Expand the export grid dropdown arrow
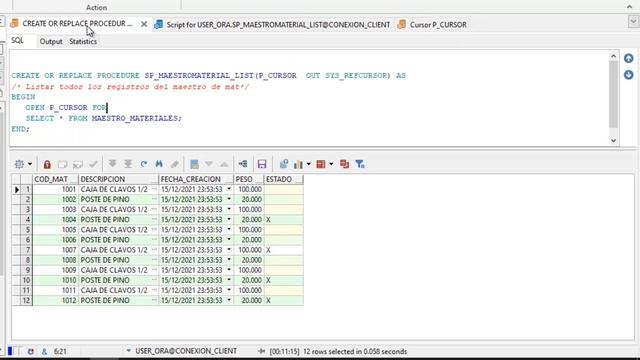 point(331,164)
